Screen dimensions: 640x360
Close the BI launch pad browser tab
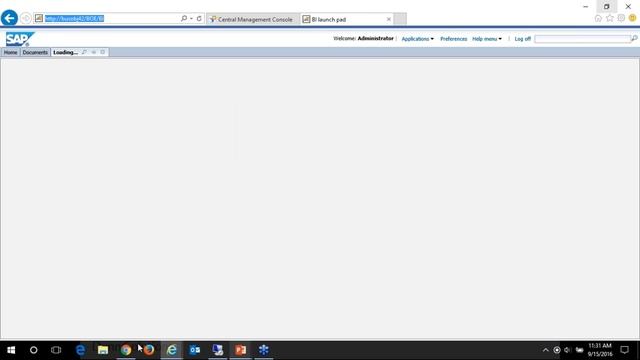click(x=389, y=19)
